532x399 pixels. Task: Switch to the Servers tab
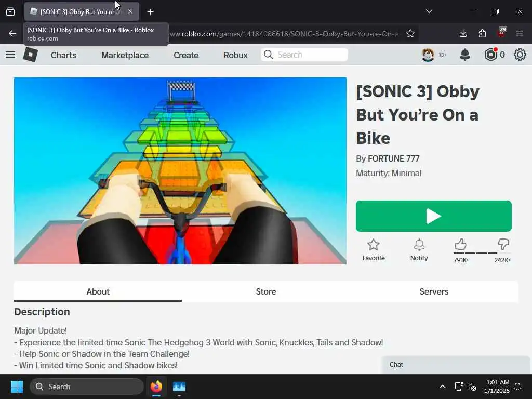(x=434, y=291)
